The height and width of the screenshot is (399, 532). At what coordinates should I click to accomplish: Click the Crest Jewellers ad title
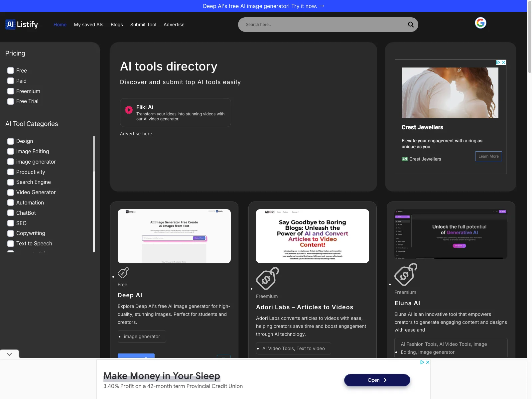422,127
